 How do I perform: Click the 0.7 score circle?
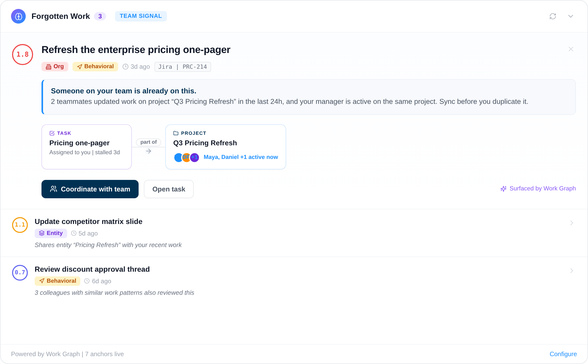[x=20, y=273]
